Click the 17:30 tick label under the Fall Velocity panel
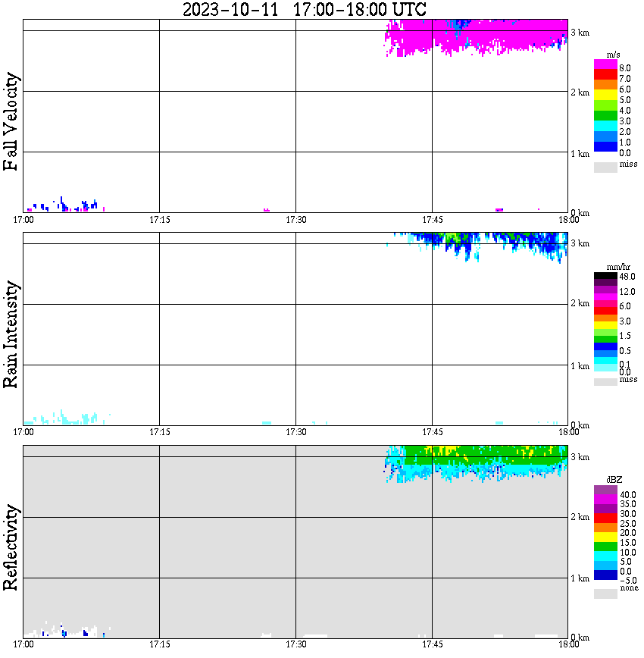 pos(295,220)
